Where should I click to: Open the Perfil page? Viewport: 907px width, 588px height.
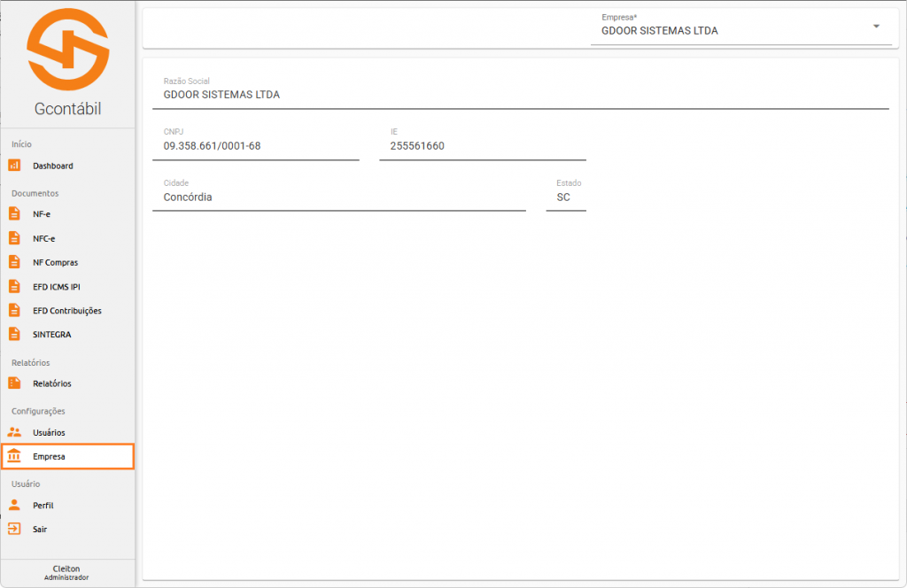[67, 506]
